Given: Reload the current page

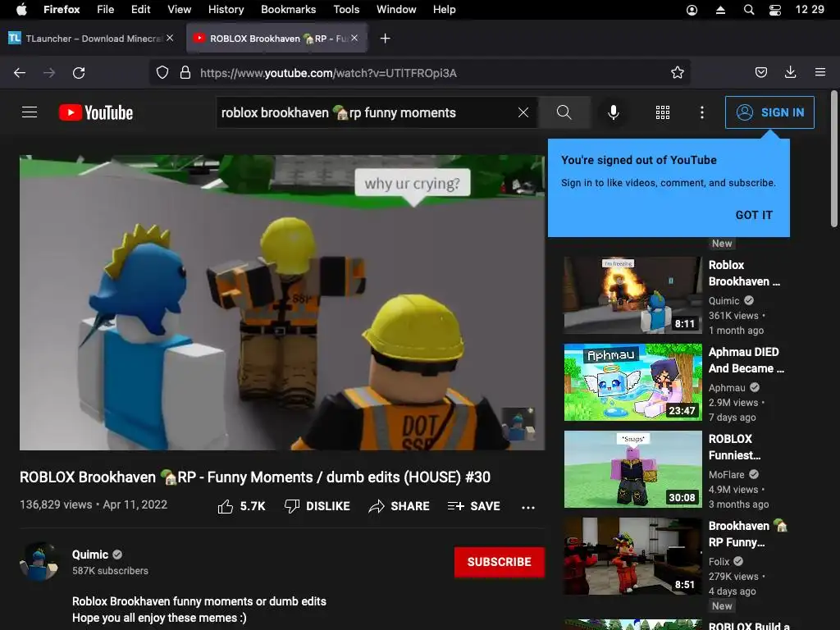Looking at the screenshot, I should click(x=79, y=73).
